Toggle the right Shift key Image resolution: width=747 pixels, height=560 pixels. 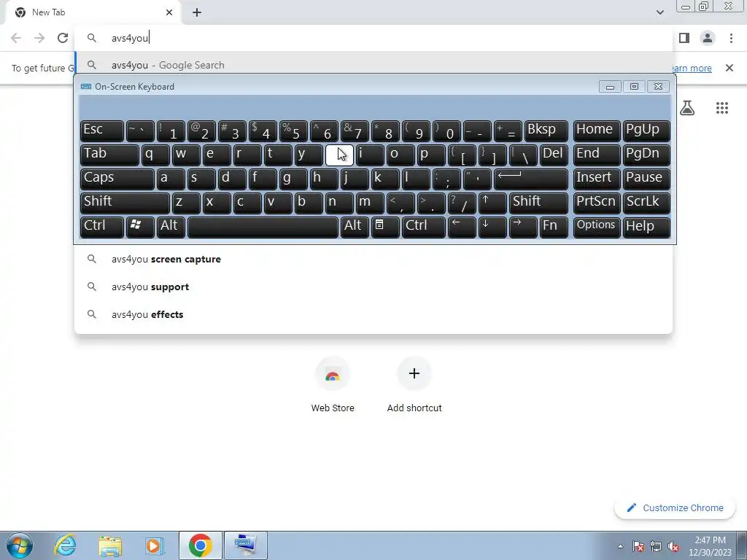[538, 203]
